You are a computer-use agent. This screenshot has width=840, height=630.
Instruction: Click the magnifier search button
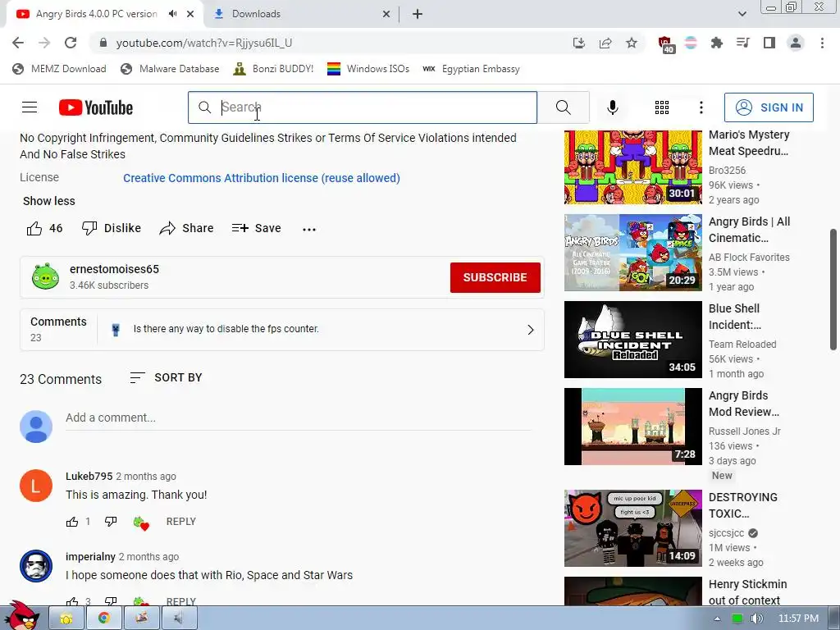click(x=563, y=107)
